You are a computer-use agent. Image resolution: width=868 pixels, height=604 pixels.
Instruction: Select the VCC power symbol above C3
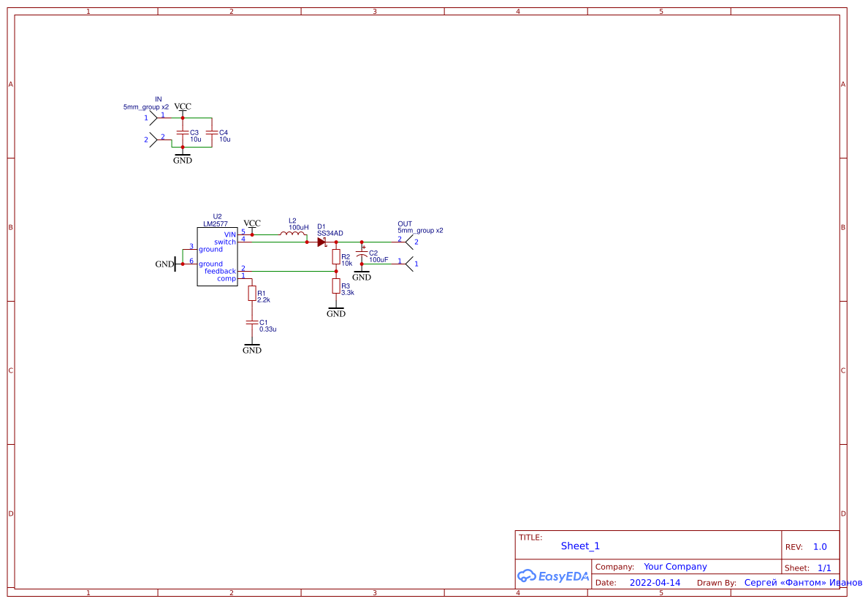(x=182, y=110)
